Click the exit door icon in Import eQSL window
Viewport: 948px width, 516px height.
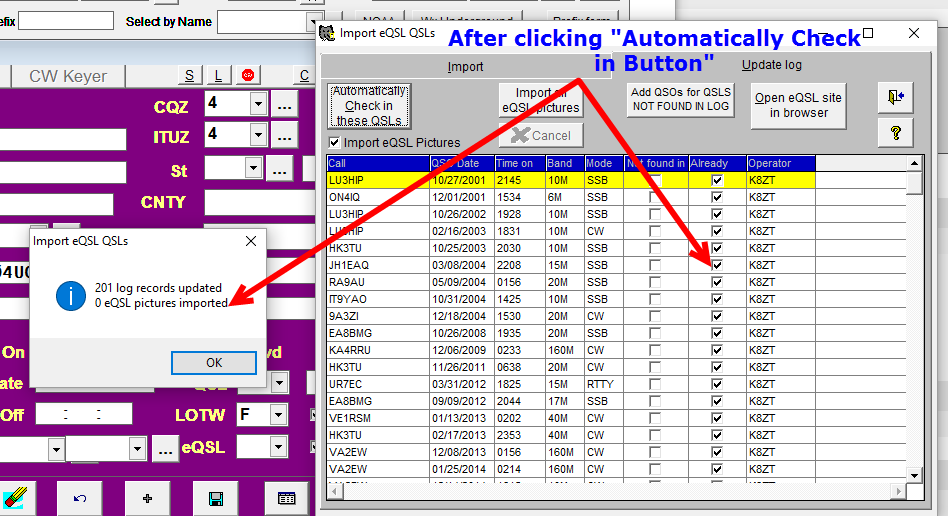[x=895, y=97]
